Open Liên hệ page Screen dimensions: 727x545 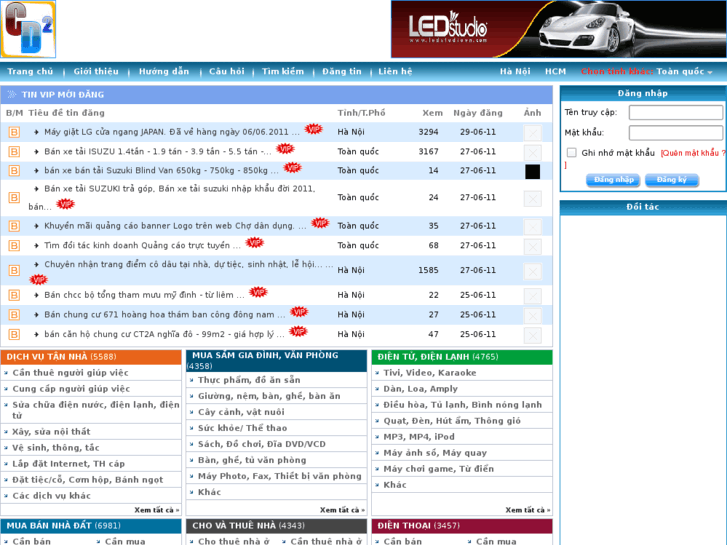coord(395,71)
